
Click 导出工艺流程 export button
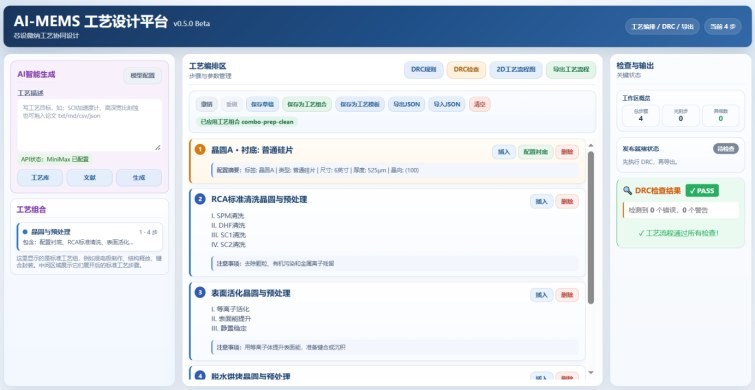(571, 70)
